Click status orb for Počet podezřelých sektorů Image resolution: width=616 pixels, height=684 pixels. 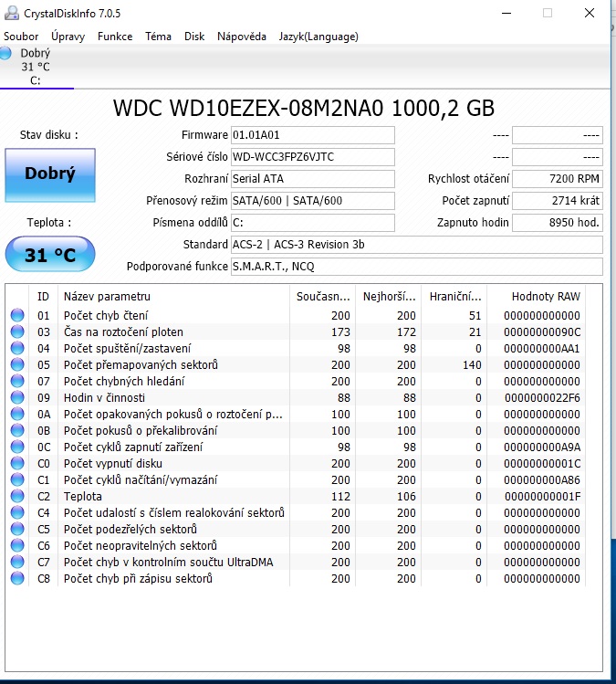[17, 529]
